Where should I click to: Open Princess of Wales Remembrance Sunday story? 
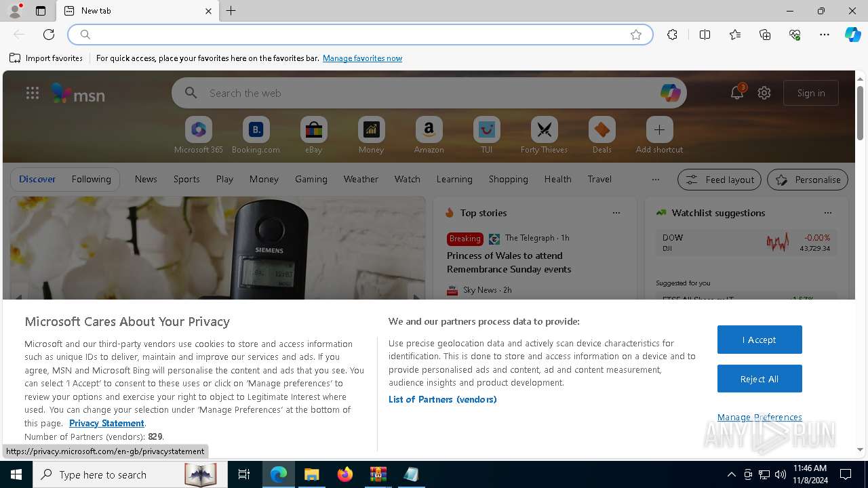pyautogui.click(x=509, y=262)
